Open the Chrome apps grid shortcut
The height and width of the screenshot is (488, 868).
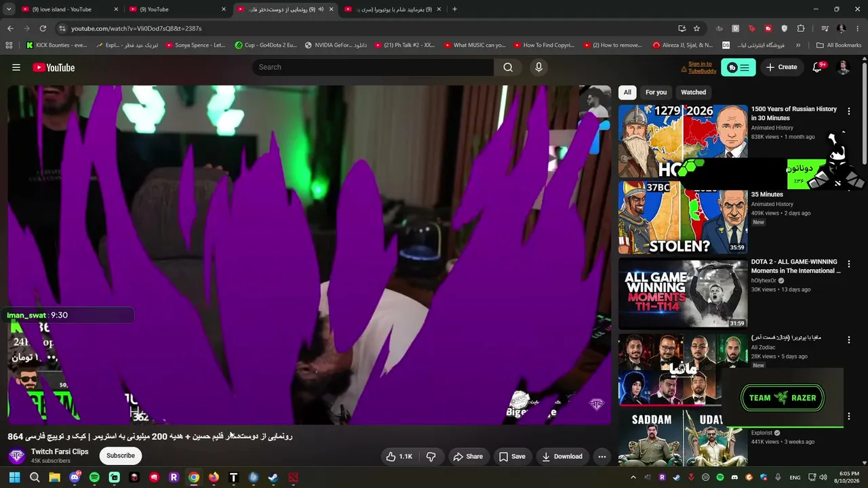[x=9, y=45]
